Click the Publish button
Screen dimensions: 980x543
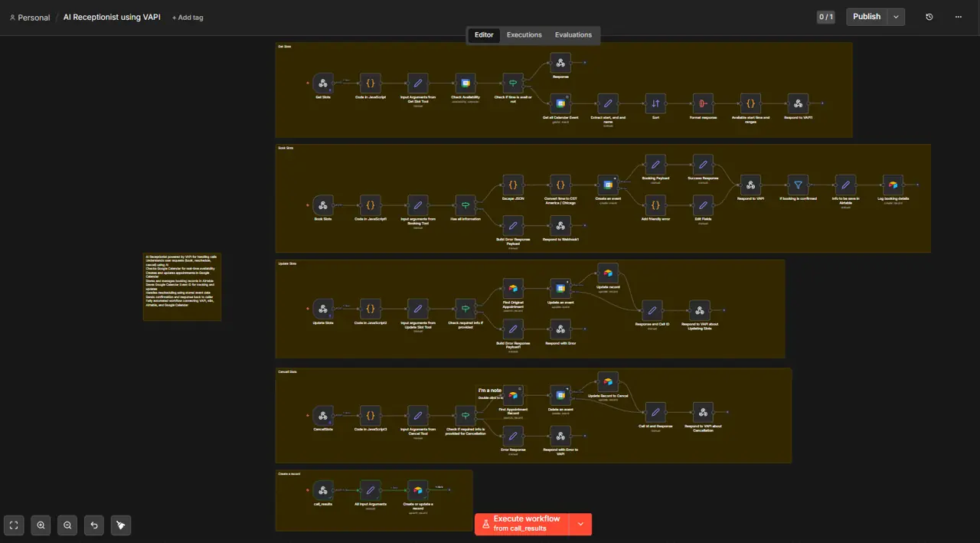click(x=867, y=17)
